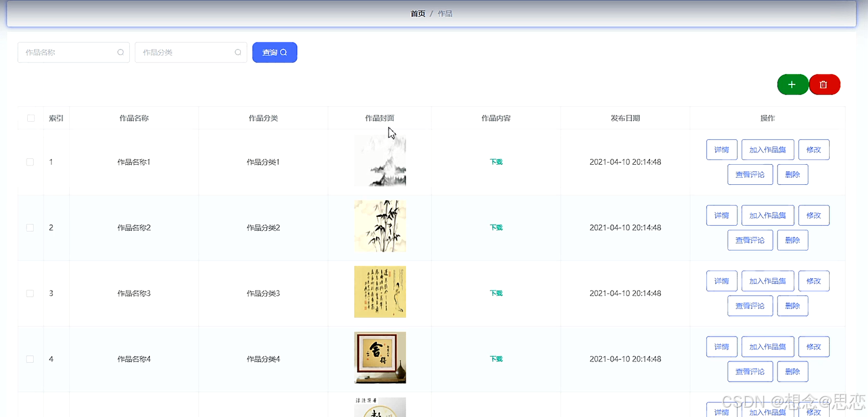Viewport: 868px width, 417px height.
Task: Click 查看评论 for 作品名称4
Action: pos(750,372)
